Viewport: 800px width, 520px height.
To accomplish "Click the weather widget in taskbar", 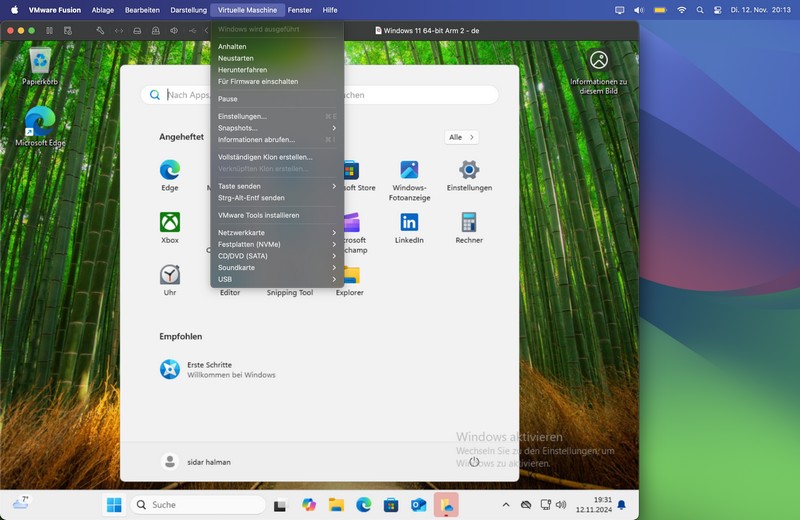I will coord(21,502).
